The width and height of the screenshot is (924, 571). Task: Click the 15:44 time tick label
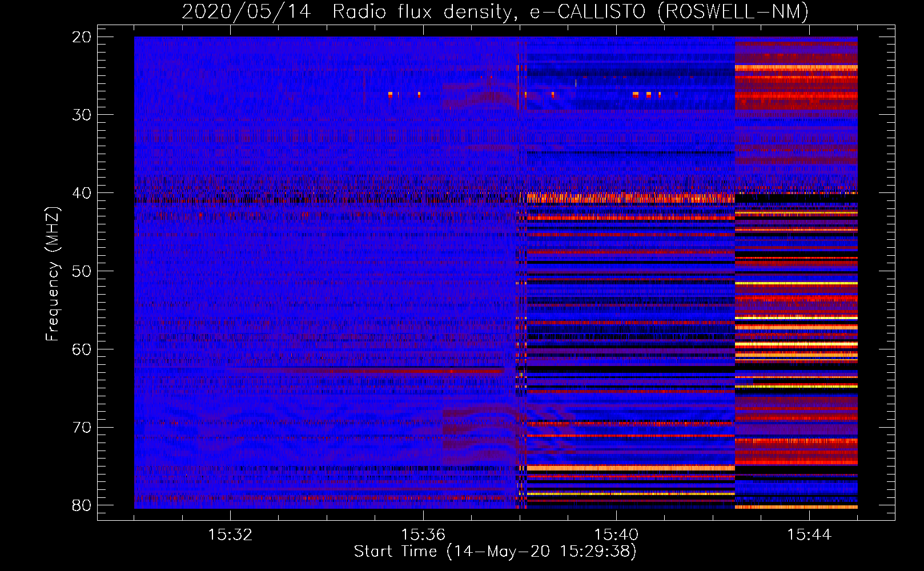[x=809, y=535]
